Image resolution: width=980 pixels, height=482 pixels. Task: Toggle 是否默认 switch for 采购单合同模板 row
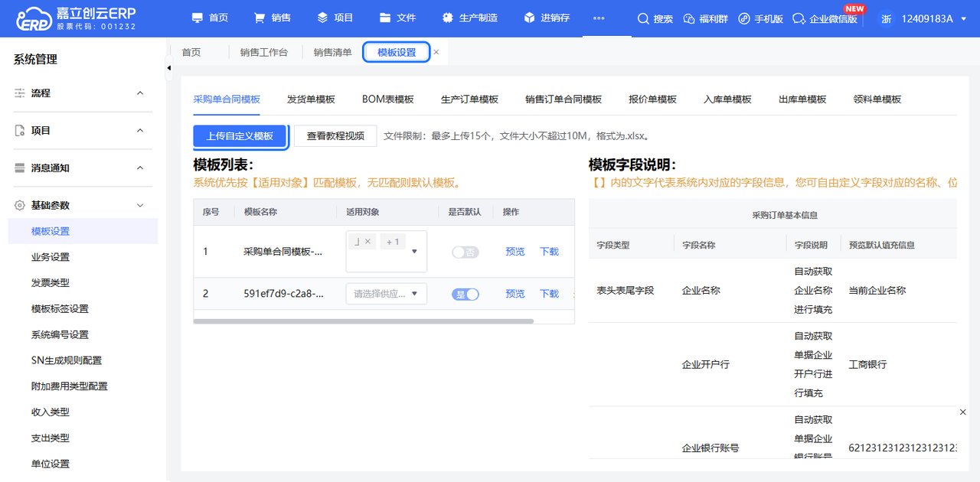point(465,252)
